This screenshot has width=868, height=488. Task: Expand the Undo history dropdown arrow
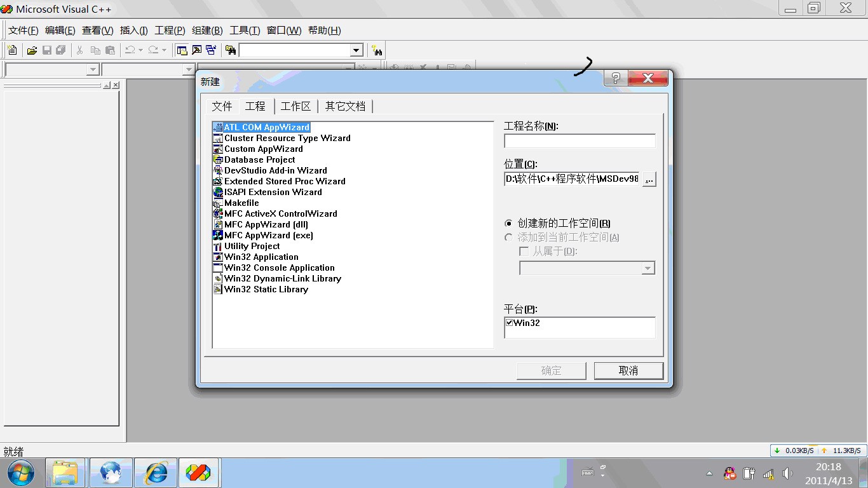[x=140, y=50]
